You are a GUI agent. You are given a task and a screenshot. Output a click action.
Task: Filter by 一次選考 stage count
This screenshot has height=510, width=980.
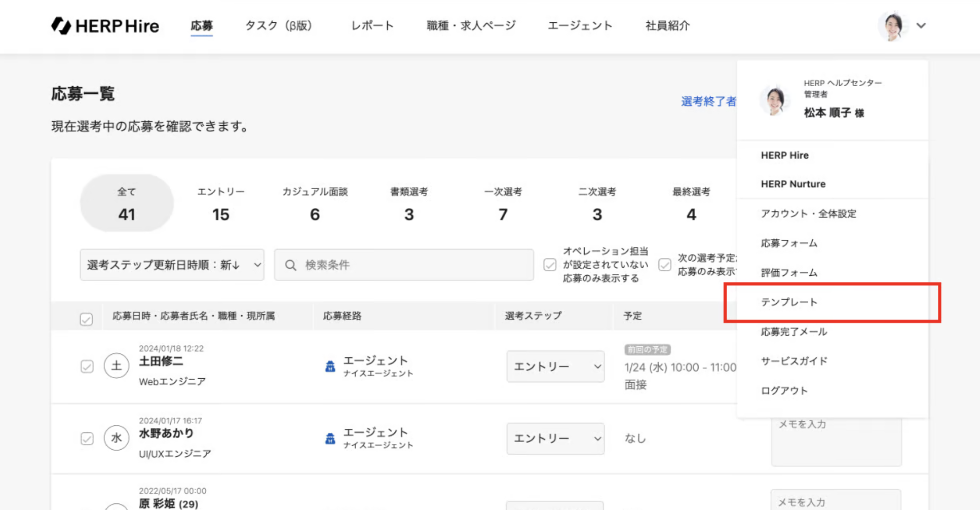tap(503, 204)
